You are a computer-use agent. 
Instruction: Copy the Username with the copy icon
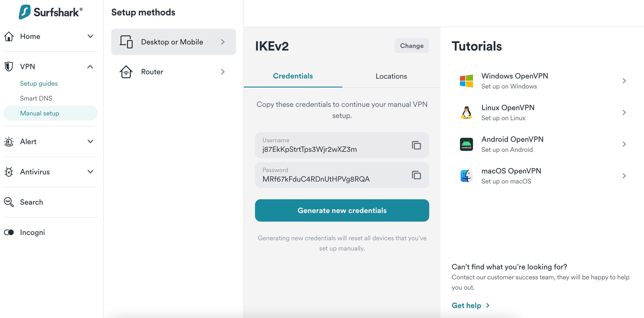tap(416, 145)
